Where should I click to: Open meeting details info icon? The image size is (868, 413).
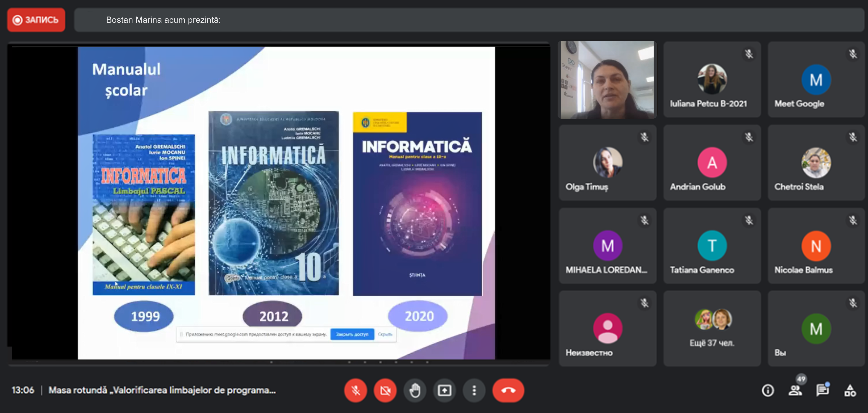pyautogui.click(x=768, y=390)
